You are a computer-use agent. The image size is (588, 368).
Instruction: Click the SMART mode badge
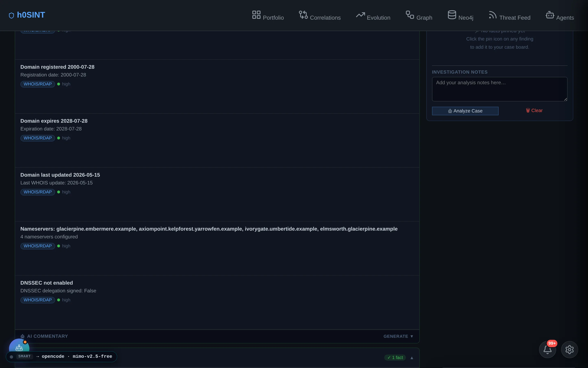[x=24, y=357]
